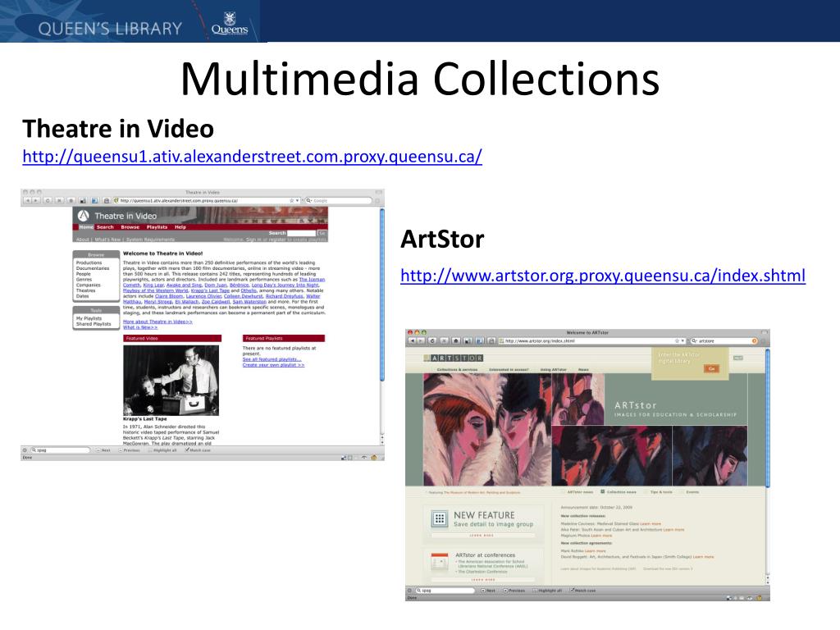Viewport: 840px width, 630px height.
Task: Select Search tab on Theatre in Video site
Action: [105, 227]
